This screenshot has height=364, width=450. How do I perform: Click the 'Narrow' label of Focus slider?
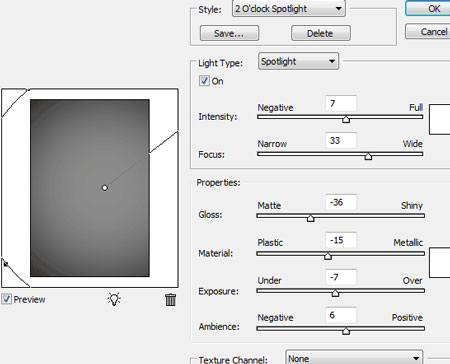point(272,144)
